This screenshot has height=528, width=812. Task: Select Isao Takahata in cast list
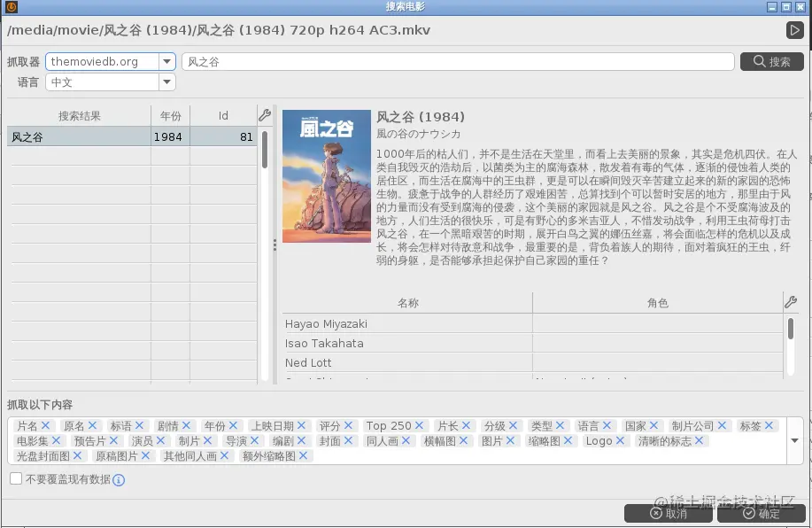[324, 343]
